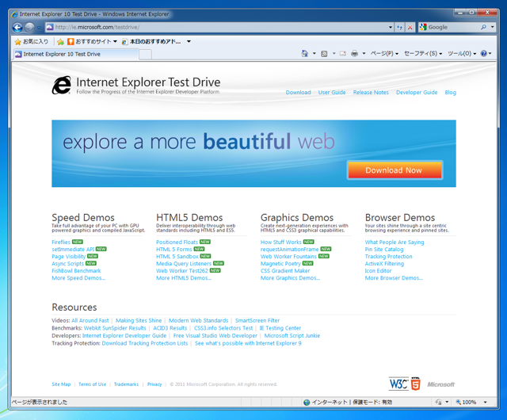507x420 pixels.
Task: Open the おすすめサイト dropdown
Action: [115, 41]
